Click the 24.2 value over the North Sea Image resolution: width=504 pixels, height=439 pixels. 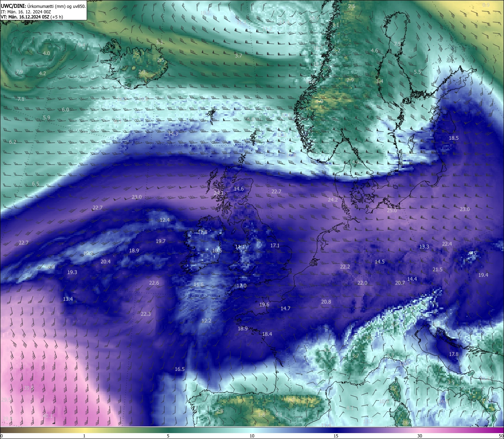333,200
